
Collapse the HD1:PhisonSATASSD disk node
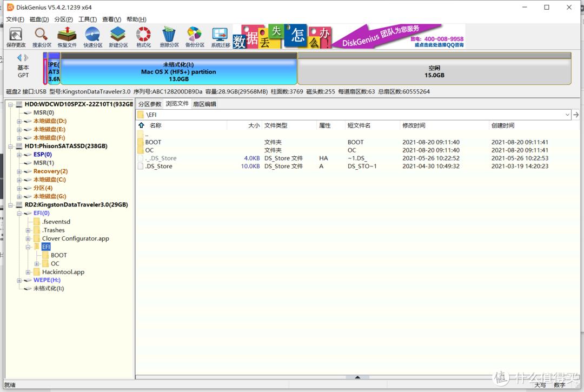pos(10,146)
